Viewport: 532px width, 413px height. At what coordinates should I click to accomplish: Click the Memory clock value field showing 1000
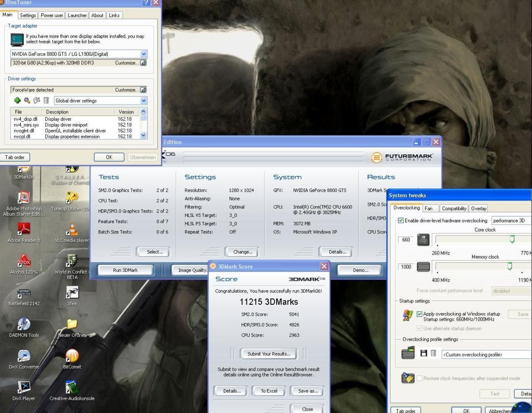[407, 267]
